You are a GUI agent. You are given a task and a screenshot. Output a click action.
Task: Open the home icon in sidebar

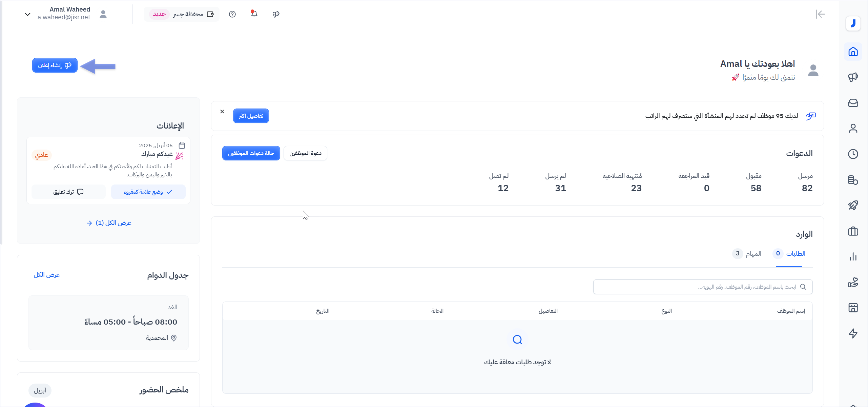853,52
